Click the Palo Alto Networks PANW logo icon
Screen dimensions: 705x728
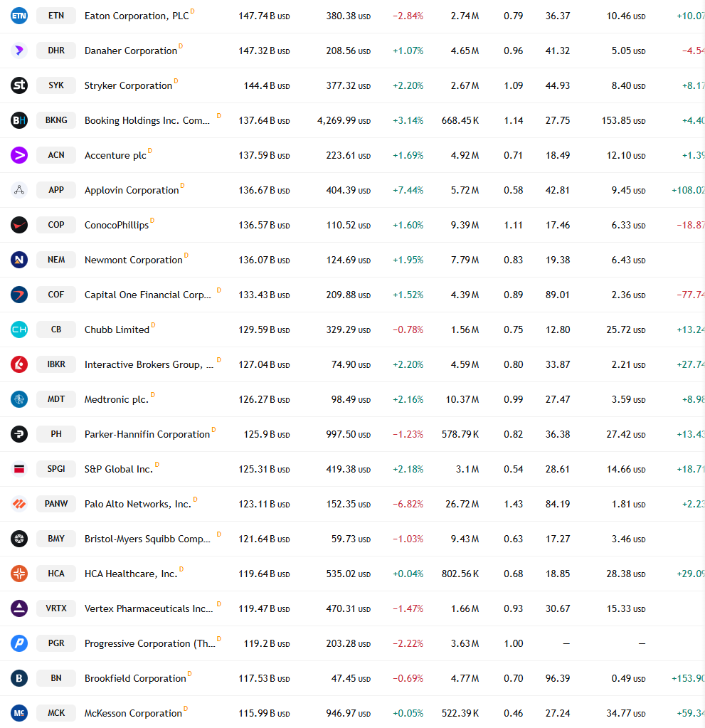pyautogui.click(x=19, y=504)
